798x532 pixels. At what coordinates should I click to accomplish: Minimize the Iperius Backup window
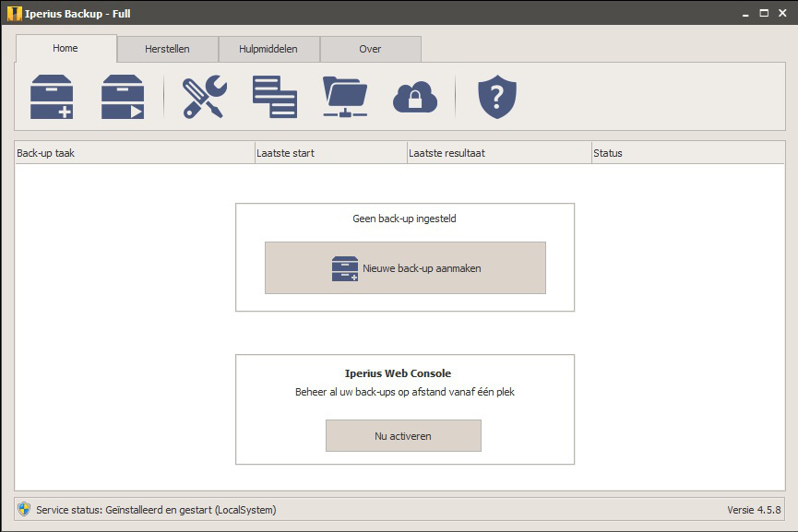(x=745, y=14)
